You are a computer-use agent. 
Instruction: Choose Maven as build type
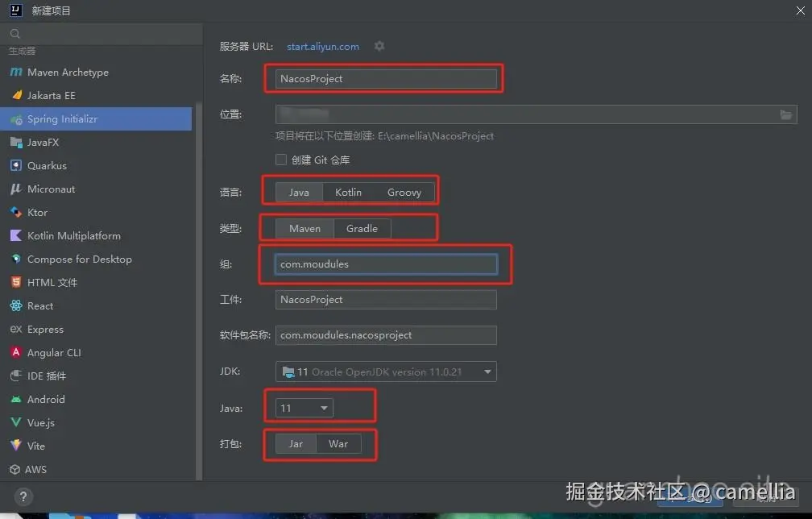[x=304, y=228]
